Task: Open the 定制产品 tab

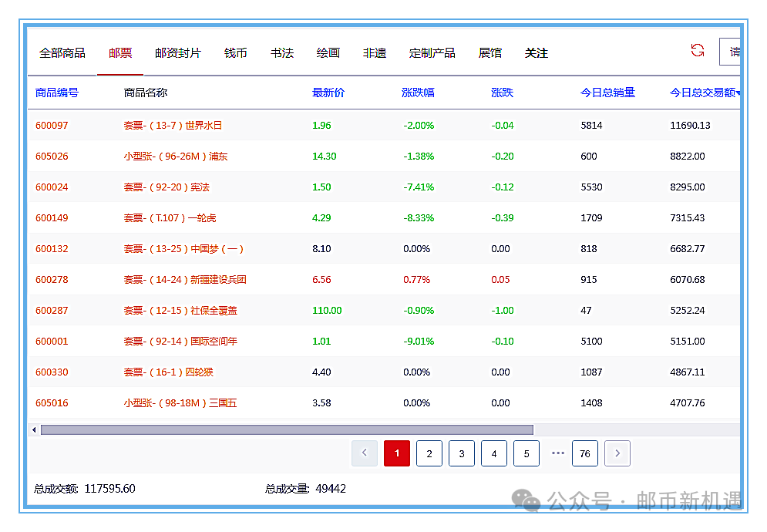Action: tap(432, 53)
